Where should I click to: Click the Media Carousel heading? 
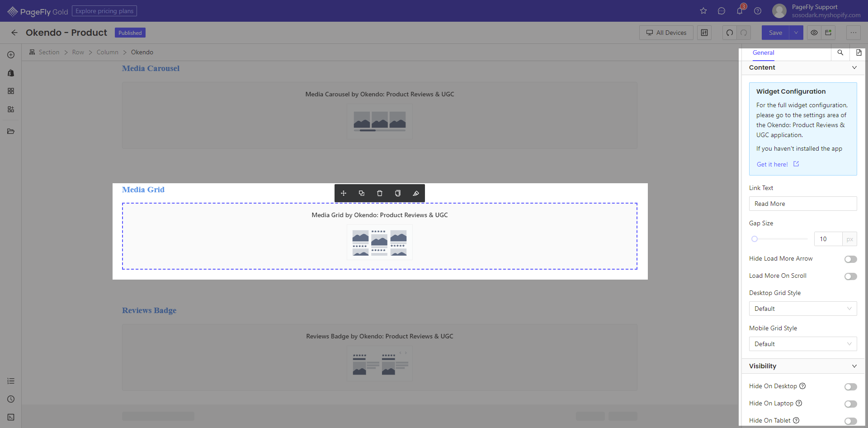click(151, 68)
